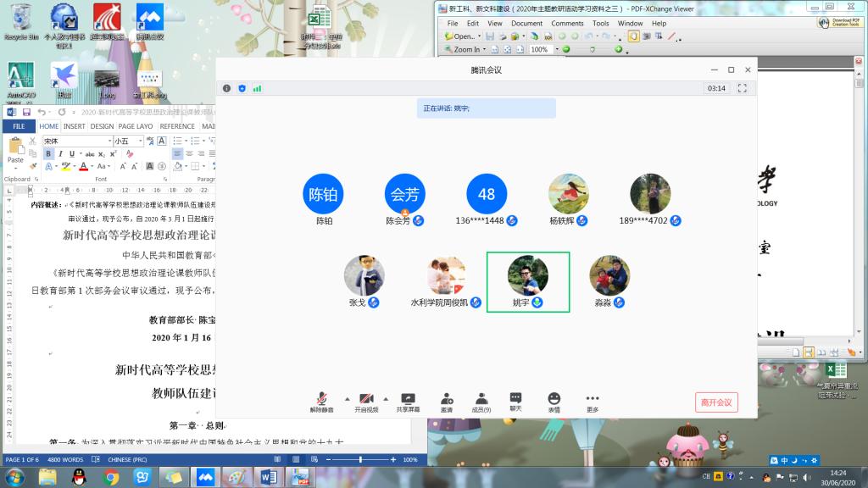Open the Document menu in PDF-XChange Viewer
Image resolution: width=868 pixels, height=488 pixels.
[x=526, y=24]
